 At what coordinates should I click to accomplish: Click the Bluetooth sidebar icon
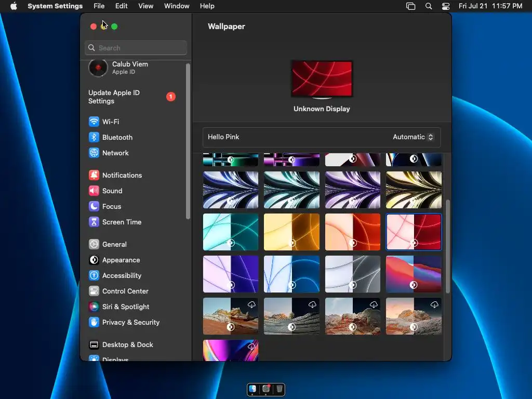point(94,137)
